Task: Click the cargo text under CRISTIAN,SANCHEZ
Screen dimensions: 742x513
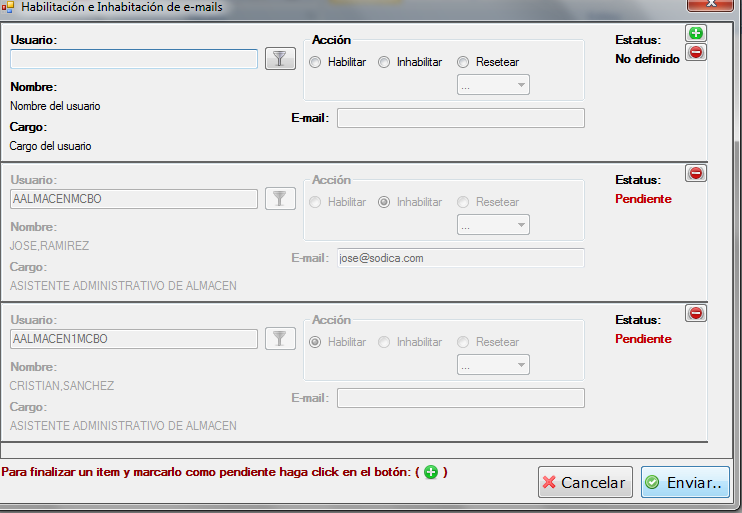Action: pos(123,426)
